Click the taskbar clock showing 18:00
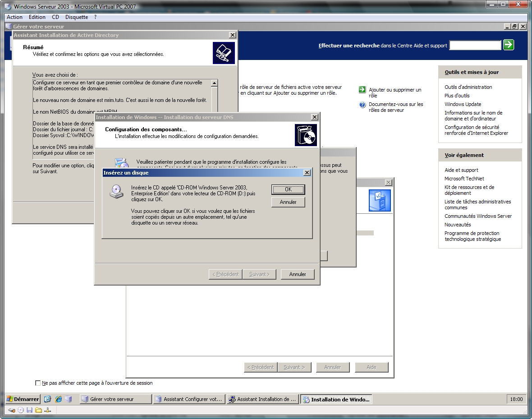 click(516, 399)
